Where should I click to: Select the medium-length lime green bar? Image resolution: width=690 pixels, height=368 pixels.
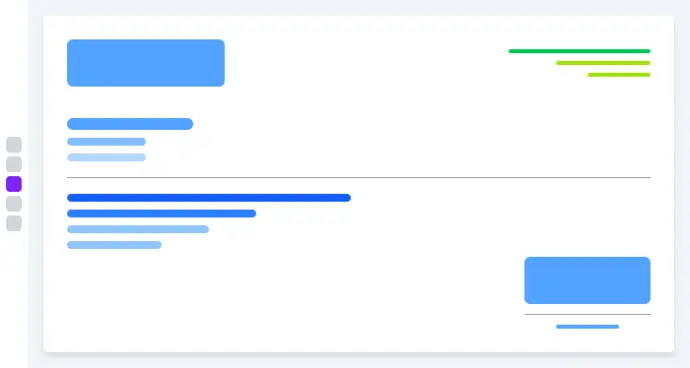point(603,63)
